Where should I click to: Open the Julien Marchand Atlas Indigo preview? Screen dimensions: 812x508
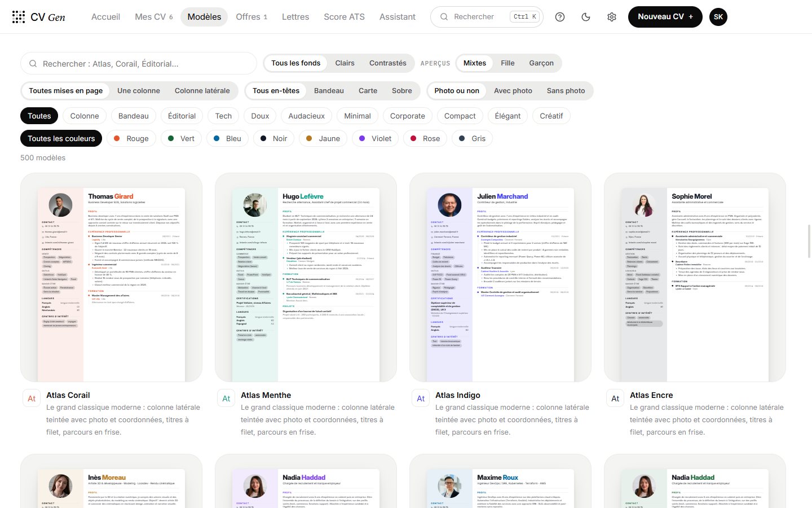[x=500, y=277]
